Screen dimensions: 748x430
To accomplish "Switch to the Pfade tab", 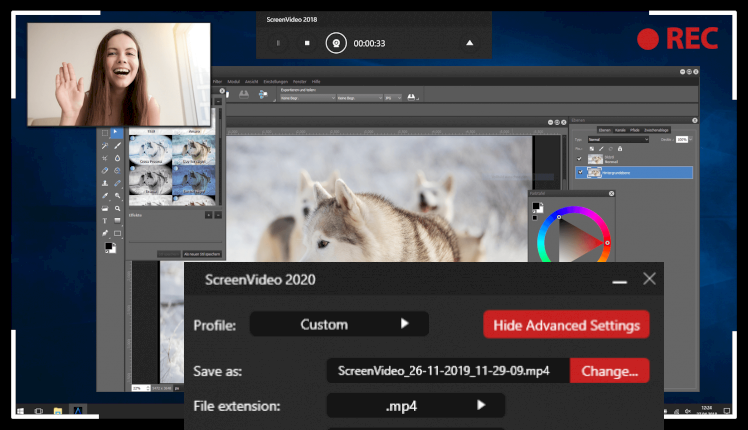I will 634,130.
